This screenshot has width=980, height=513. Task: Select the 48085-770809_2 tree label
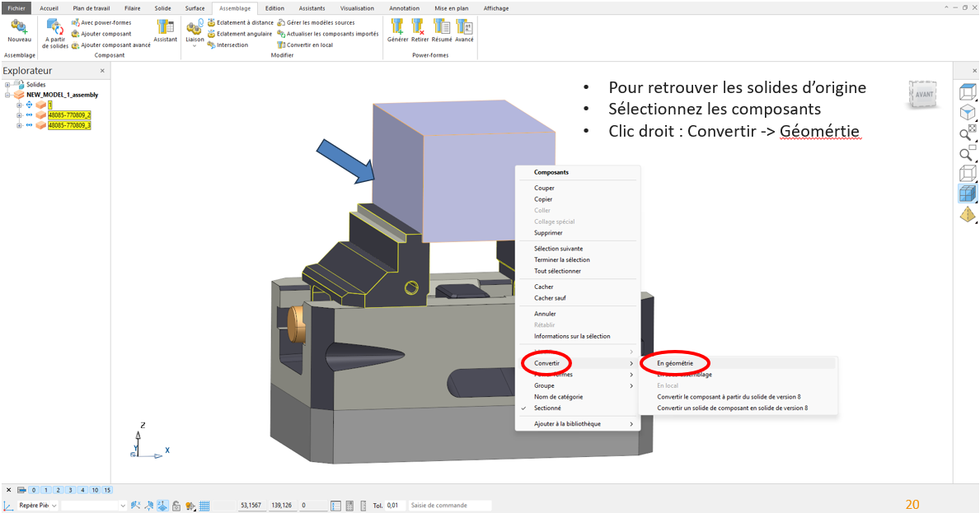pyautogui.click(x=69, y=115)
